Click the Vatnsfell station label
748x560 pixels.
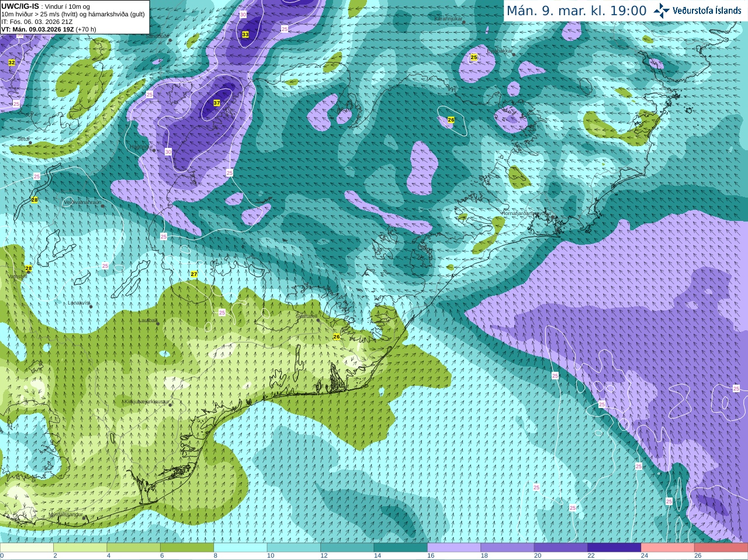(x=17, y=276)
